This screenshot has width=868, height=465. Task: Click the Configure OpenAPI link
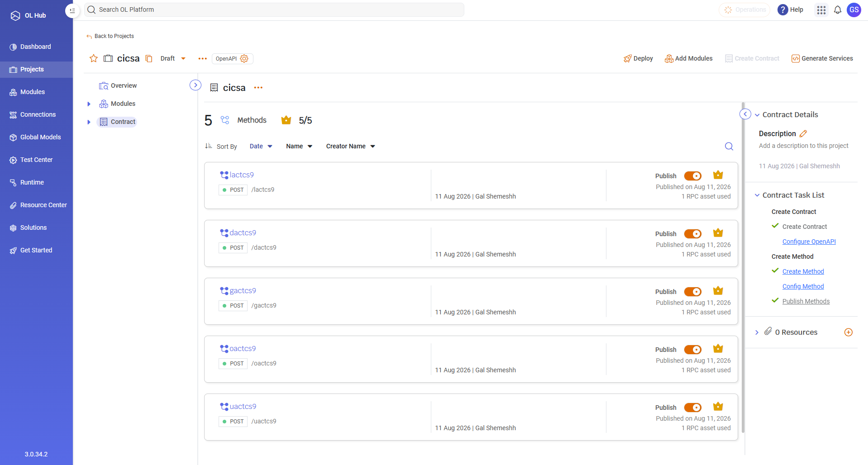coord(809,242)
